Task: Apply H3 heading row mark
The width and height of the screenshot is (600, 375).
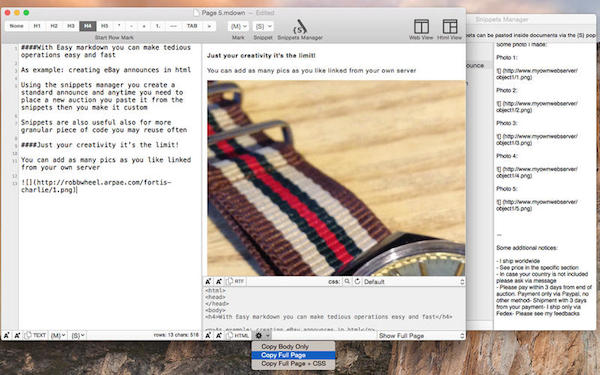Action: coord(71,26)
